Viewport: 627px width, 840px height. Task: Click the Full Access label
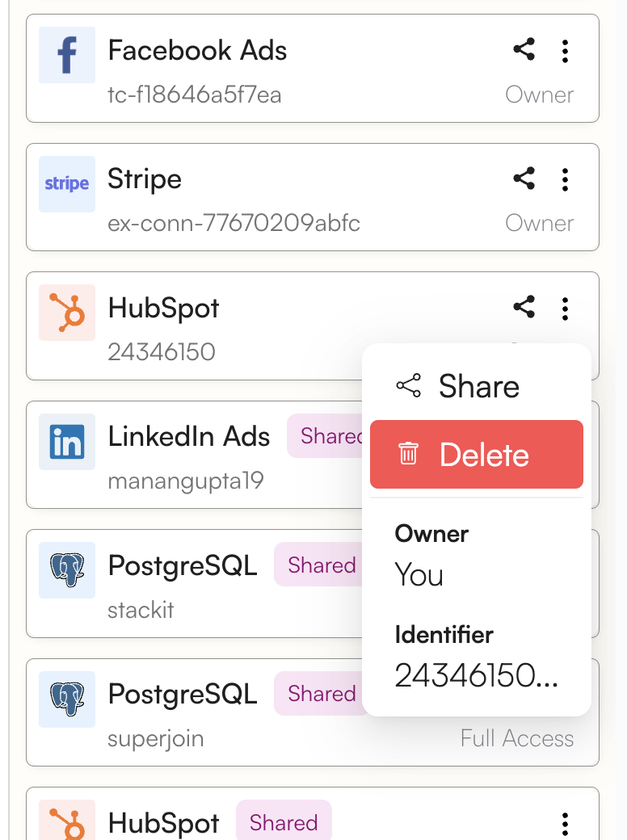point(516,738)
